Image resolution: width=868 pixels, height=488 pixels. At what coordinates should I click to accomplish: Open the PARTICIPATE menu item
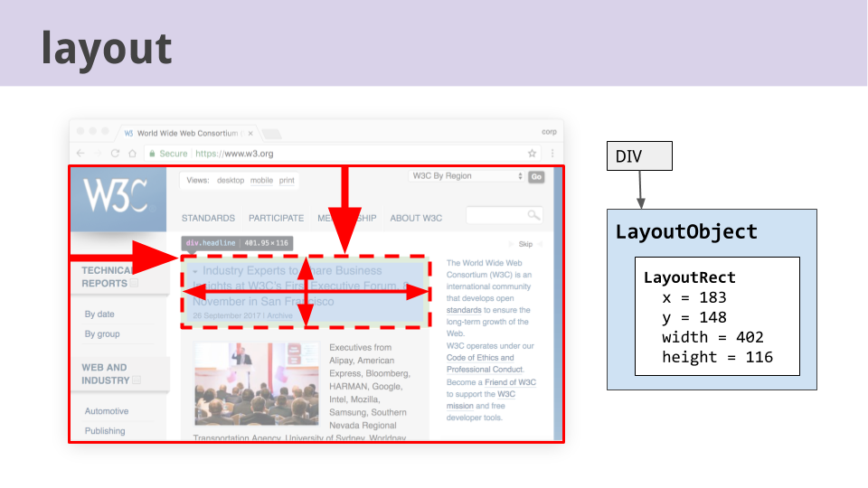(x=276, y=218)
